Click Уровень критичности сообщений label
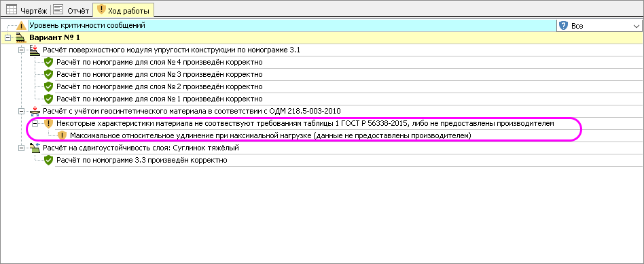 click(87, 25)
